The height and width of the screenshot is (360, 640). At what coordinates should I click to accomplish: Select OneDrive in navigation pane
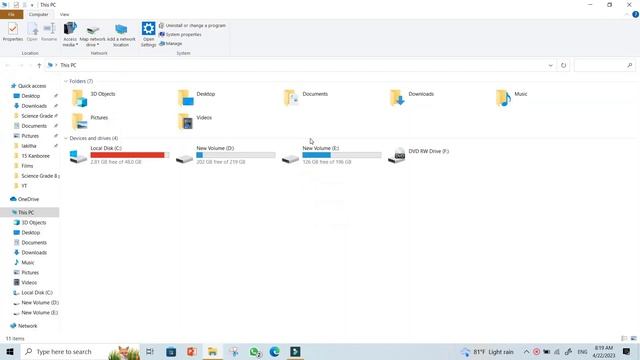[24, 199]
